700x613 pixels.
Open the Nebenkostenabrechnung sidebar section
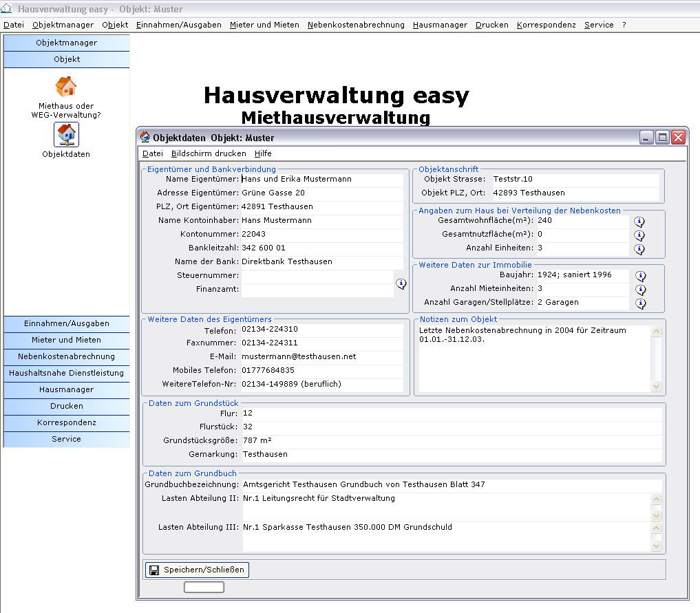pyautogui.click(x=67, y=356)
